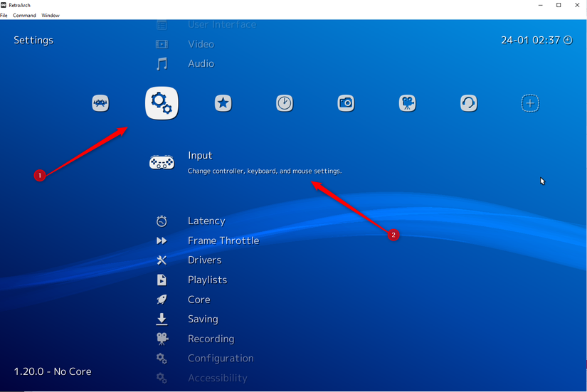Maximize the RetroArch window
Image resolution: width=587 pixels, height=392 pixels.
point(559,5)
